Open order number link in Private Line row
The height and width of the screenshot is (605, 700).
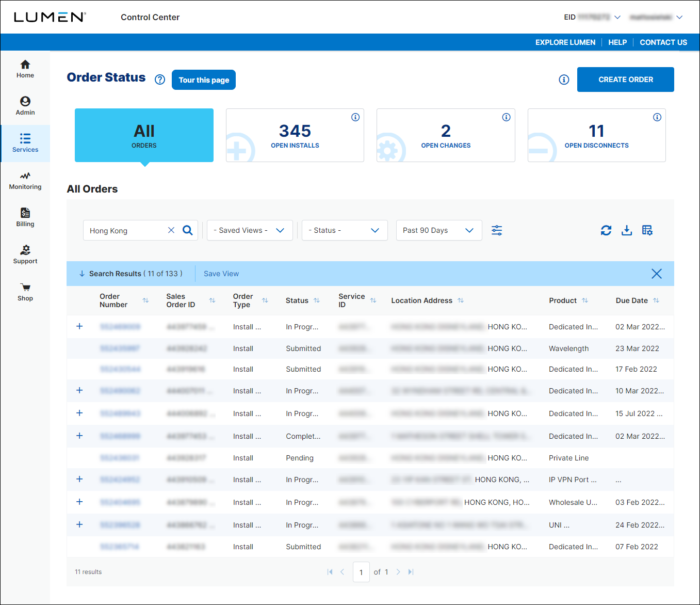tap(120, 458)
